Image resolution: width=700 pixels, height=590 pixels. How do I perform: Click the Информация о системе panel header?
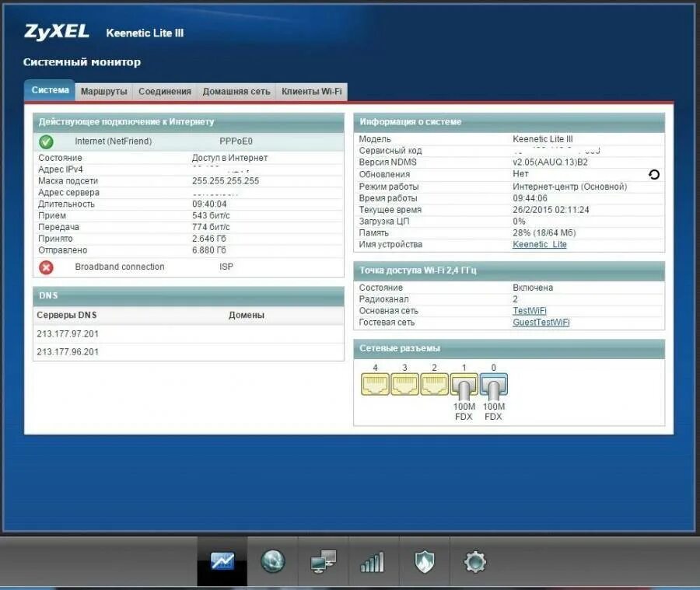(x=509, y=122)
